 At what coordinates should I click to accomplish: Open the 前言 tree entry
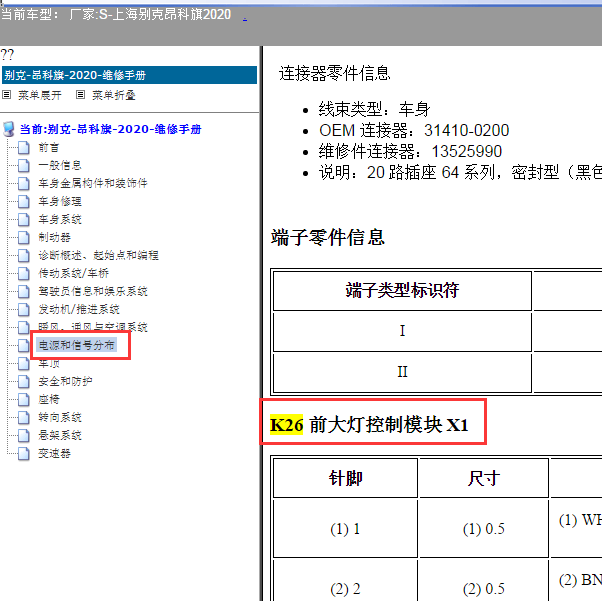[x=49, y=147]
